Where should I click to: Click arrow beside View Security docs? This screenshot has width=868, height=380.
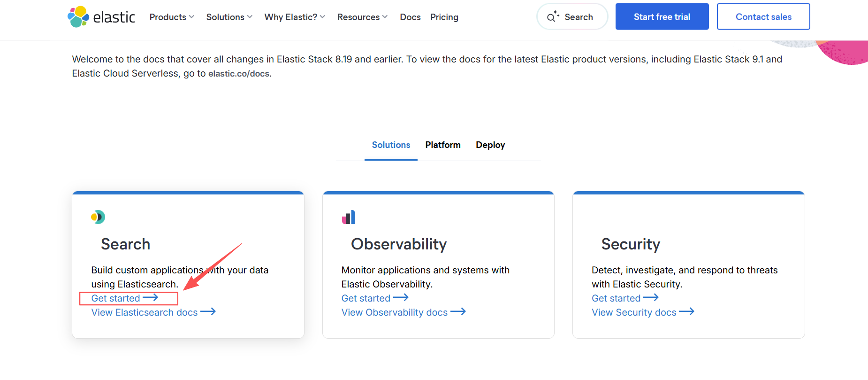(x=686, y=312)
